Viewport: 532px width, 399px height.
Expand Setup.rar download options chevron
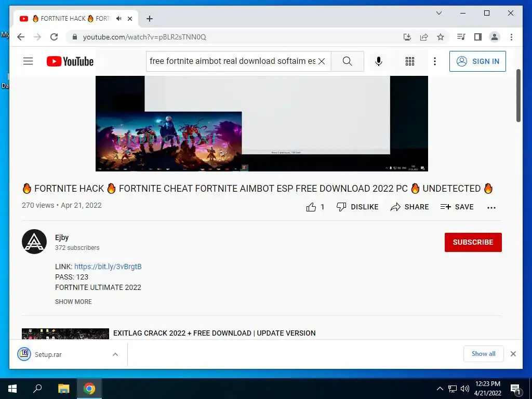tap(115, 354)
